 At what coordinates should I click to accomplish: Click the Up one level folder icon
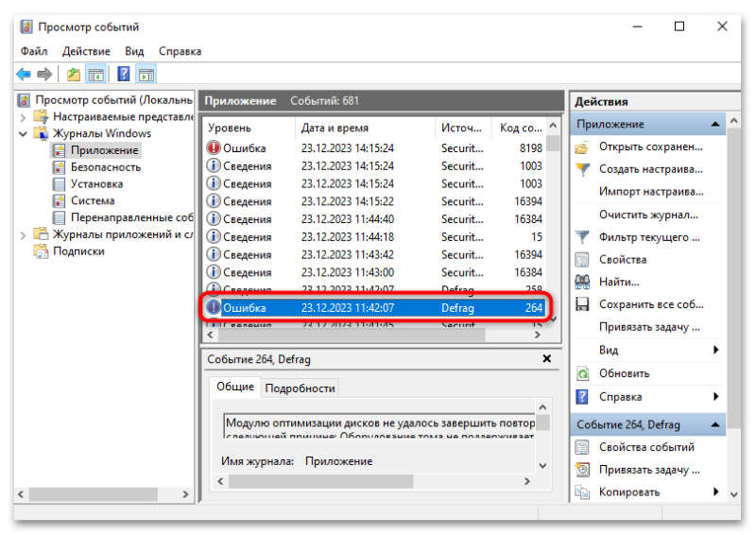click(74, 75)
